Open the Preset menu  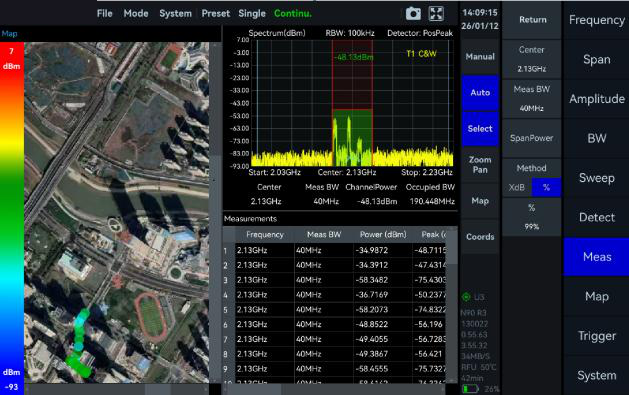point(216,14)
